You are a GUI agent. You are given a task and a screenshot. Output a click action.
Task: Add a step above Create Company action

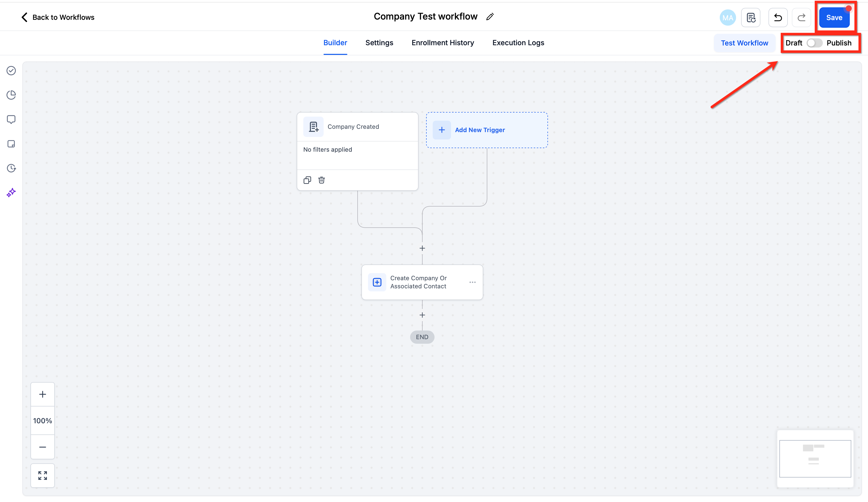[422, 248]
